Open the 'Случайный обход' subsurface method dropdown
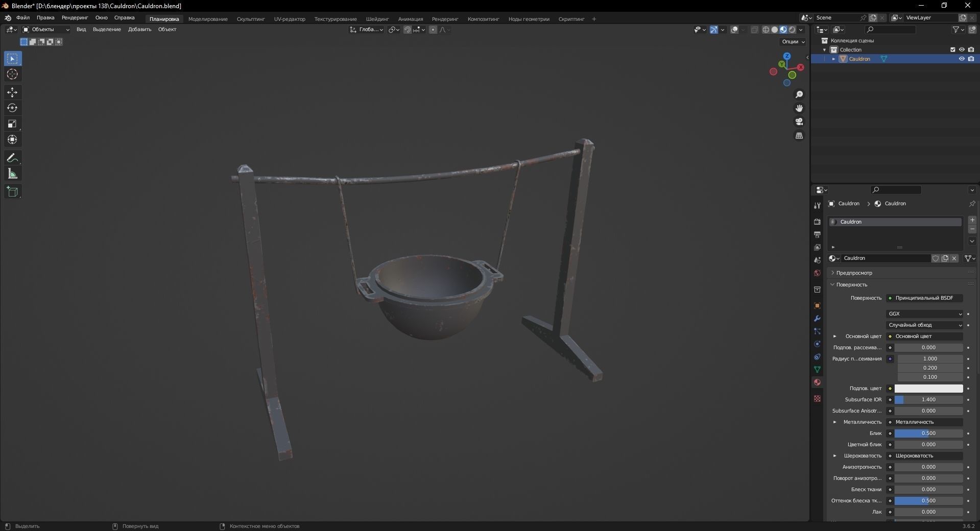The height and width of the screenshot is (531, 980). click(925, 325)
